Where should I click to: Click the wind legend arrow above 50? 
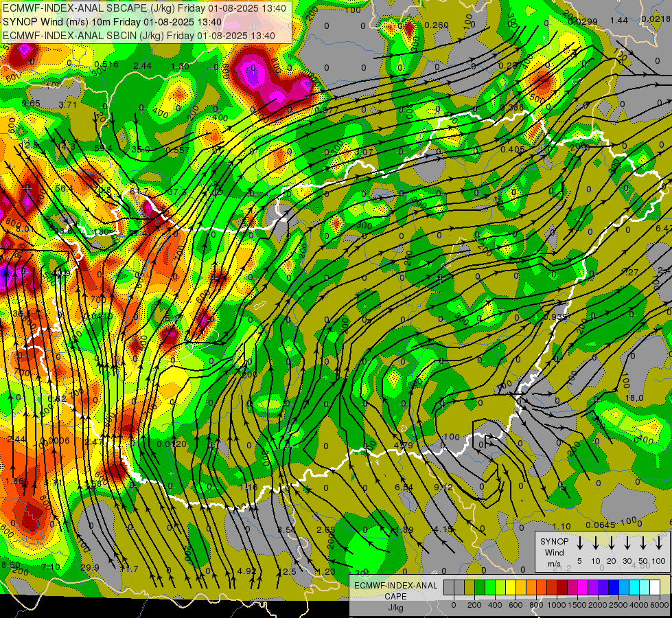(x=643, y=543)
